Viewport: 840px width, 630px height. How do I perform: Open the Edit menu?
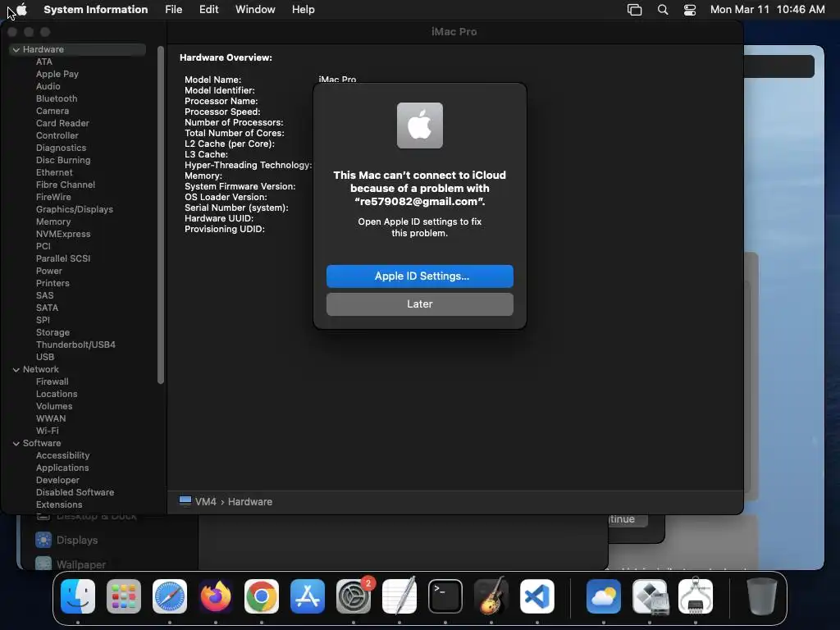pos(209,9)
